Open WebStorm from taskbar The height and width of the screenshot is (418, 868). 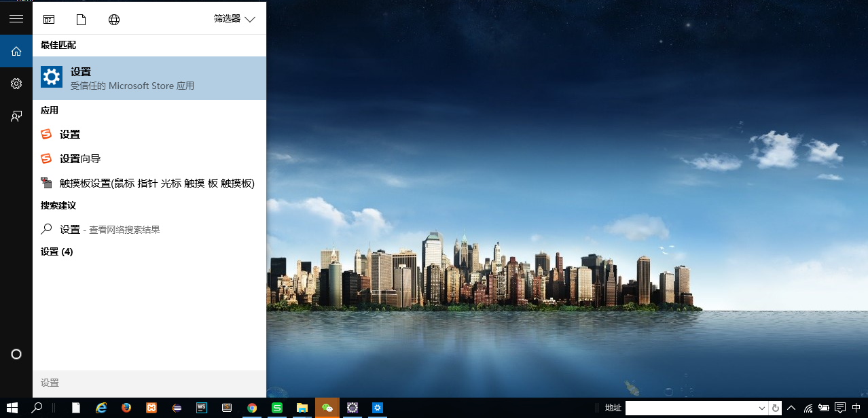pyautogui.click(x=202, y=408)
